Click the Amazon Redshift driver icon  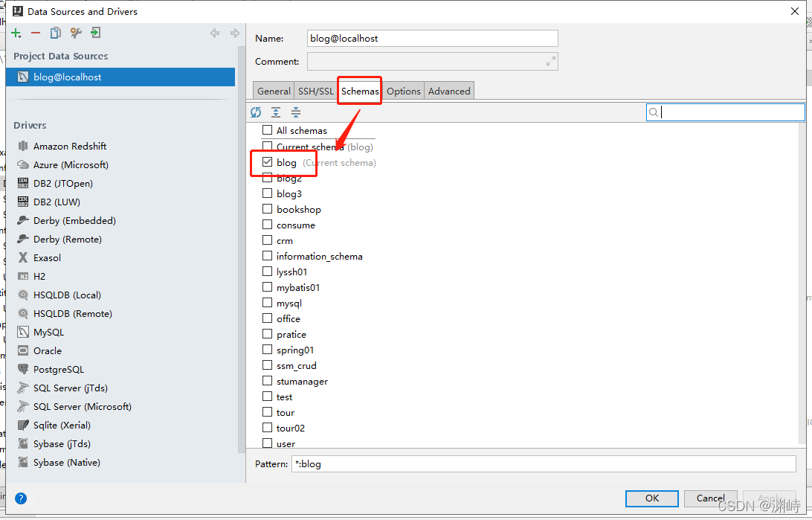[23, 146]
